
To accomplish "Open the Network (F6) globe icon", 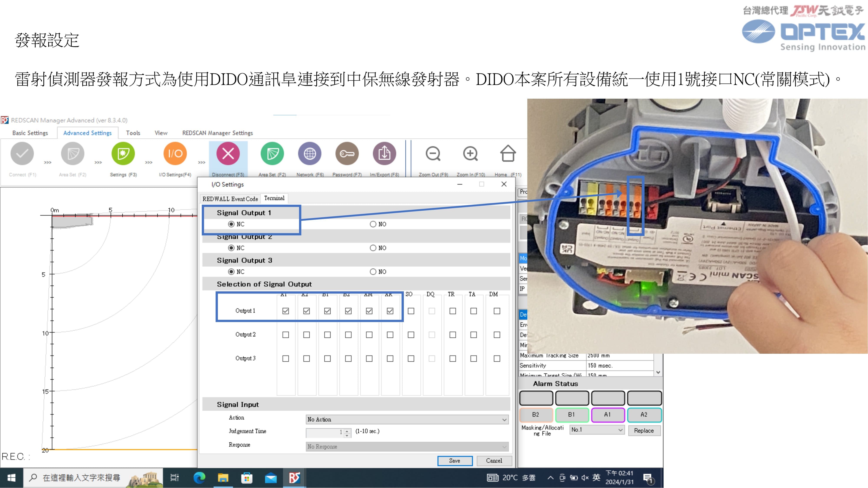I will (310, 154).
